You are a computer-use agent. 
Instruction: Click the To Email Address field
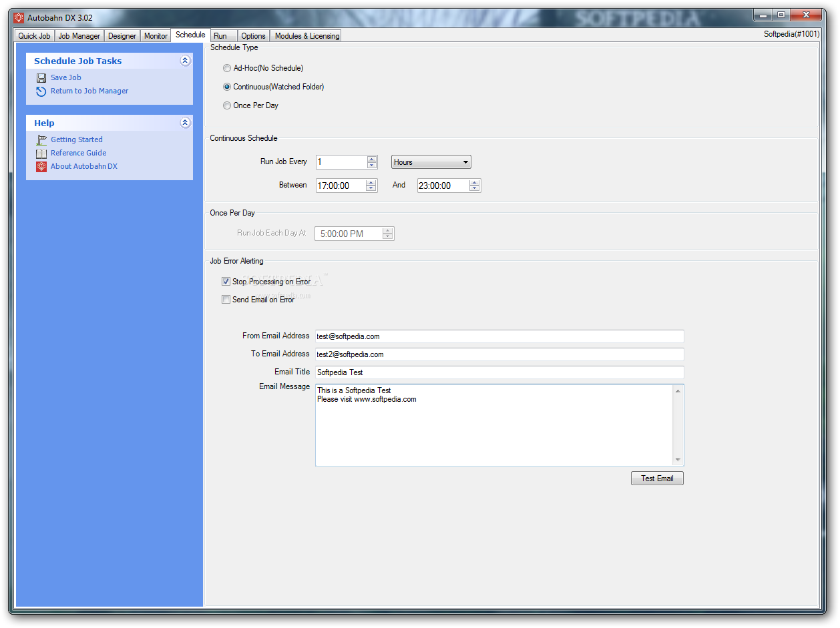[x=499, y=354]
